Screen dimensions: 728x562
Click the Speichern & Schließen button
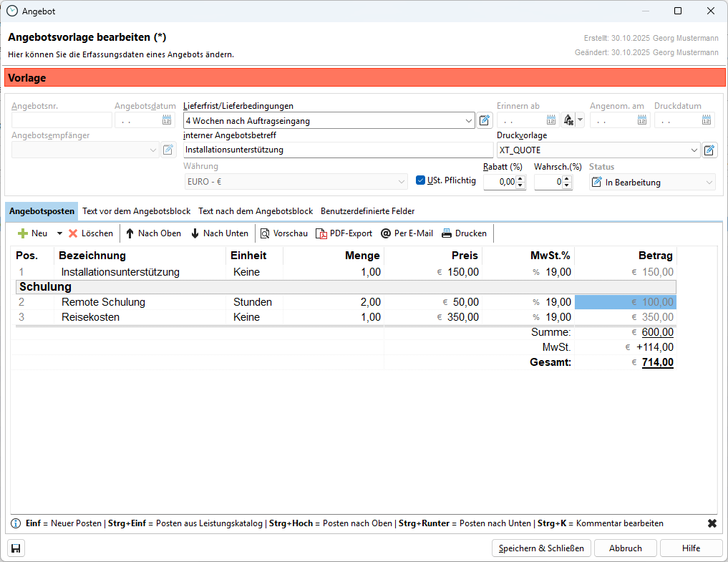(541, 548)
